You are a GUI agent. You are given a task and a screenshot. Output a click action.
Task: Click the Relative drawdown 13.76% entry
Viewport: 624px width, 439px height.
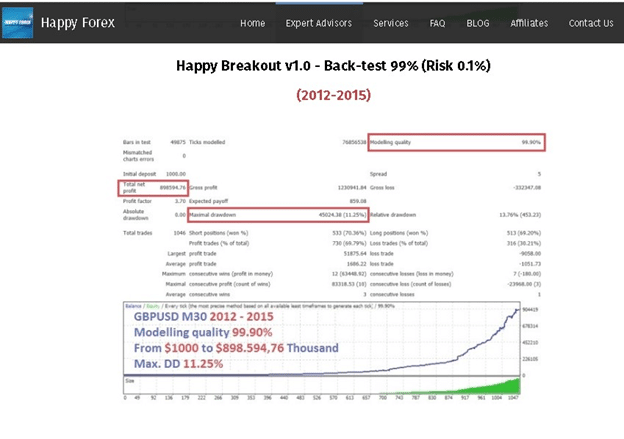(x=455, y=215)
